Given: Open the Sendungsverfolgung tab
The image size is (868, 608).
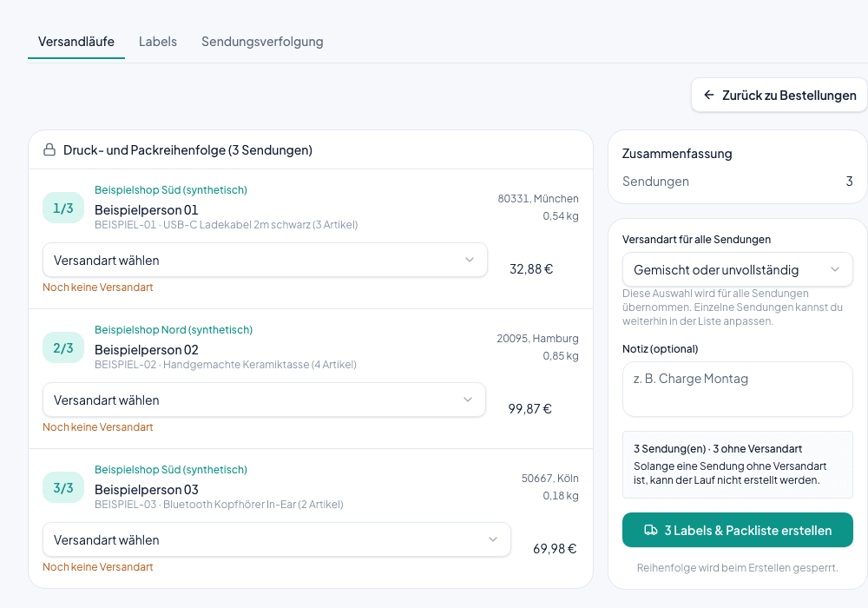Looking at the screenshot, I should [x=262, y=42].
